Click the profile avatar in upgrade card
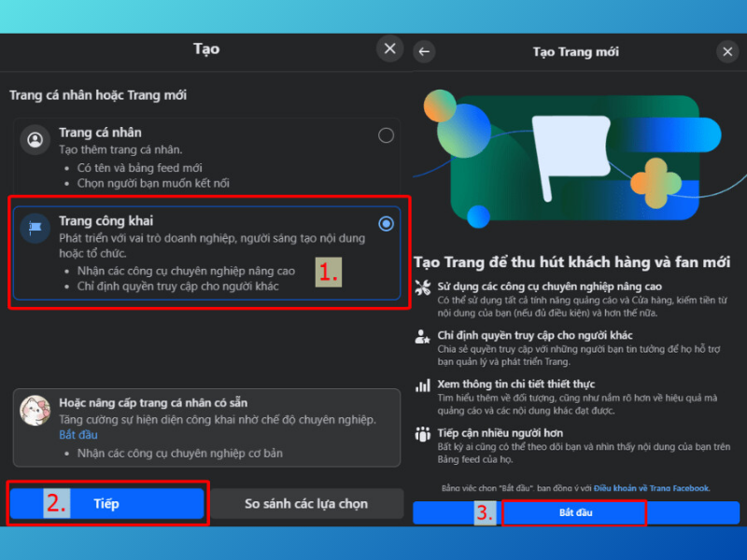The image size is (747, 560). click(35, 410)
